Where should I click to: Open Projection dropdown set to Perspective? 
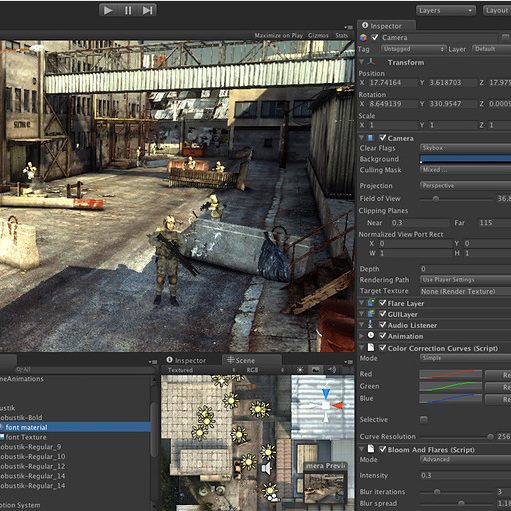point(465,186)
